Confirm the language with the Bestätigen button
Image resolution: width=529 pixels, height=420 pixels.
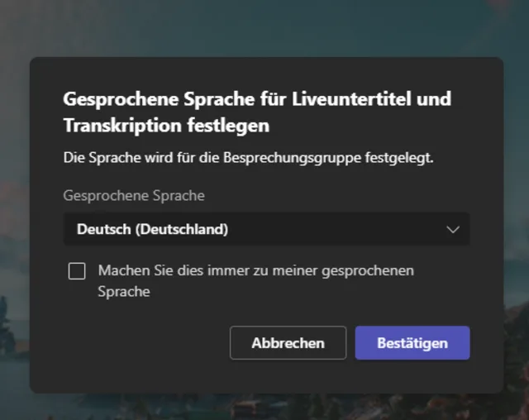pyautogui.click(x=412, y=342)
